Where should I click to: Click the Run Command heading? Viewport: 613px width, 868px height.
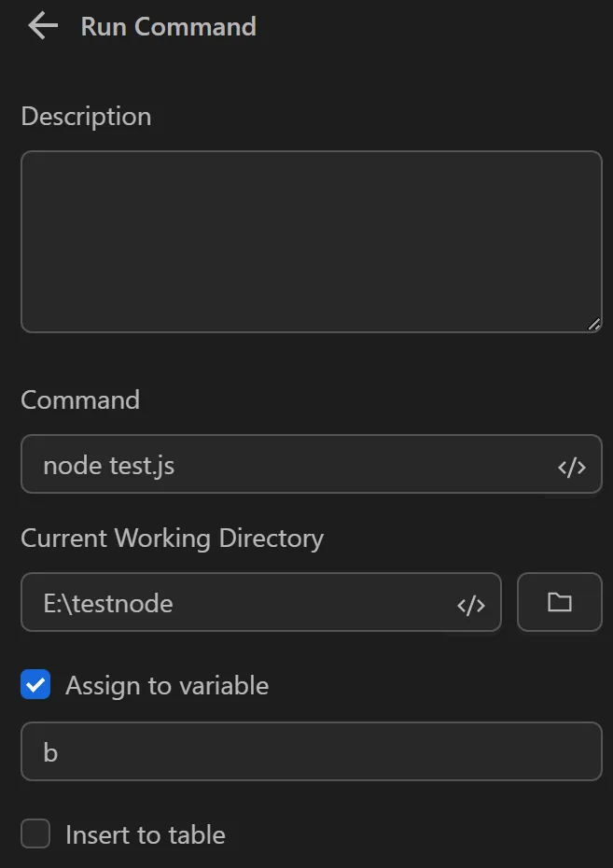169,26
